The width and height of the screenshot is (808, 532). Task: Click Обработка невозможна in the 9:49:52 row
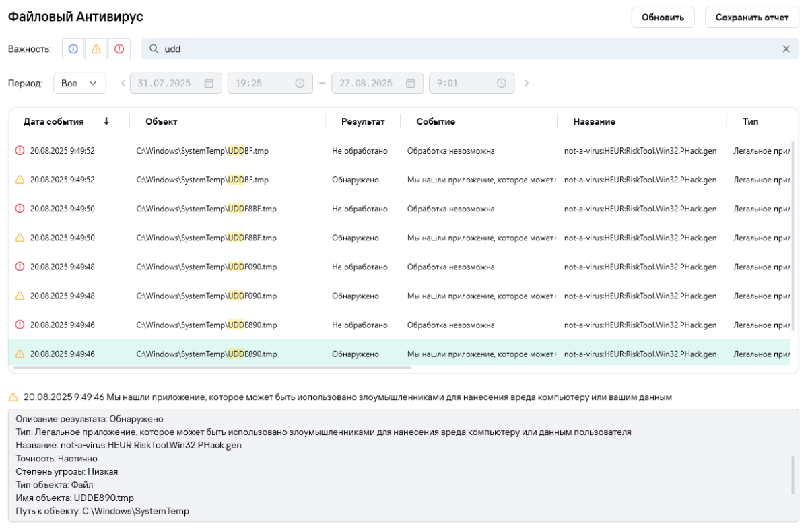pos(450,151)
